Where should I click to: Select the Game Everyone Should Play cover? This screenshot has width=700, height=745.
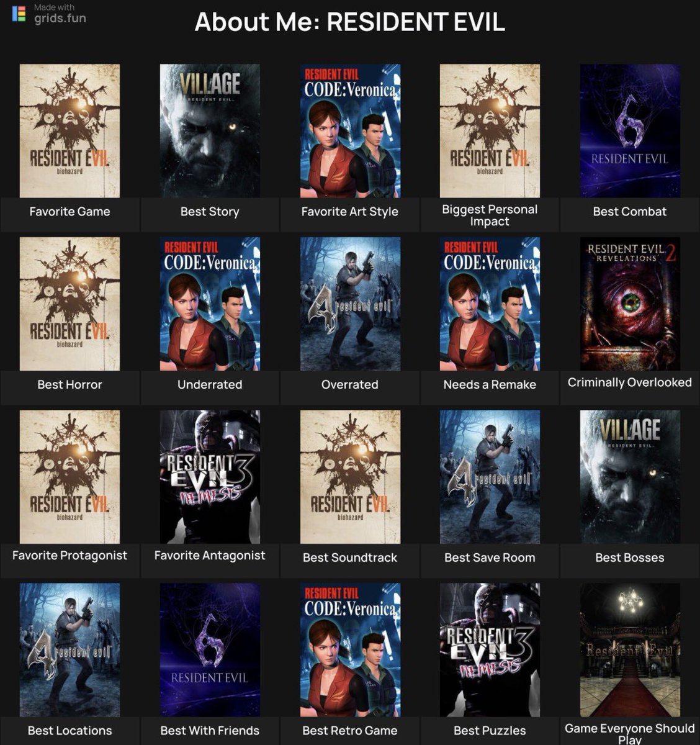tap(630, 649)
